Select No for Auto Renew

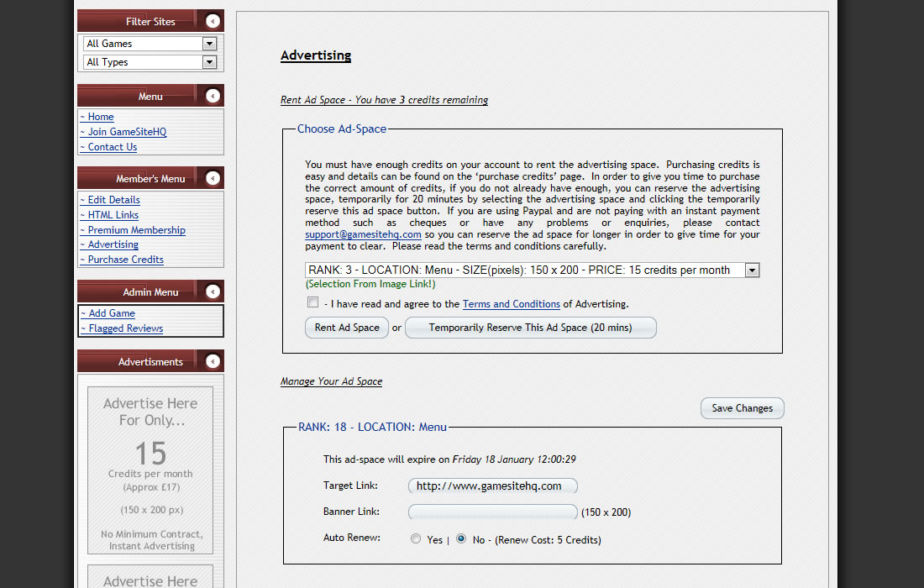pyautogui.click(x=461, y=539)
